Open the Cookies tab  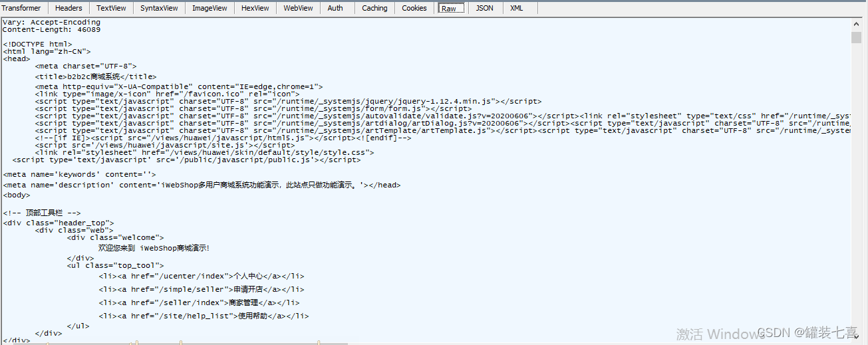[414, 8]
